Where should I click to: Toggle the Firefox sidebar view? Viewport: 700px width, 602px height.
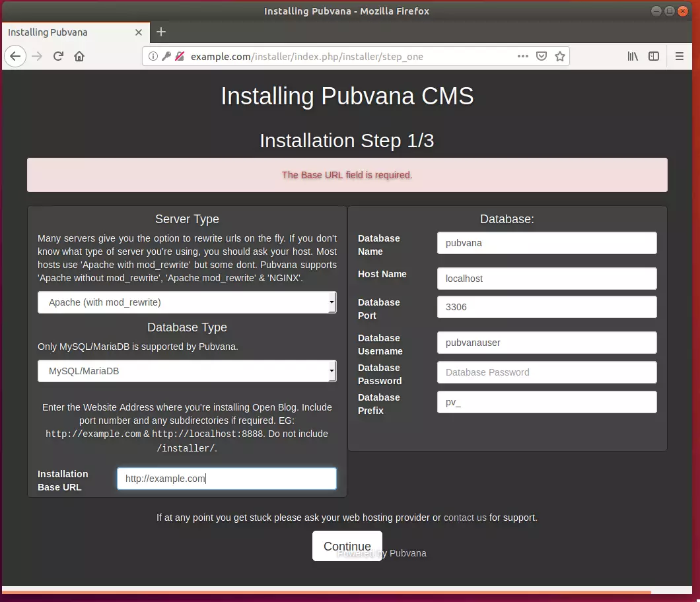click(x=654, y=56)
